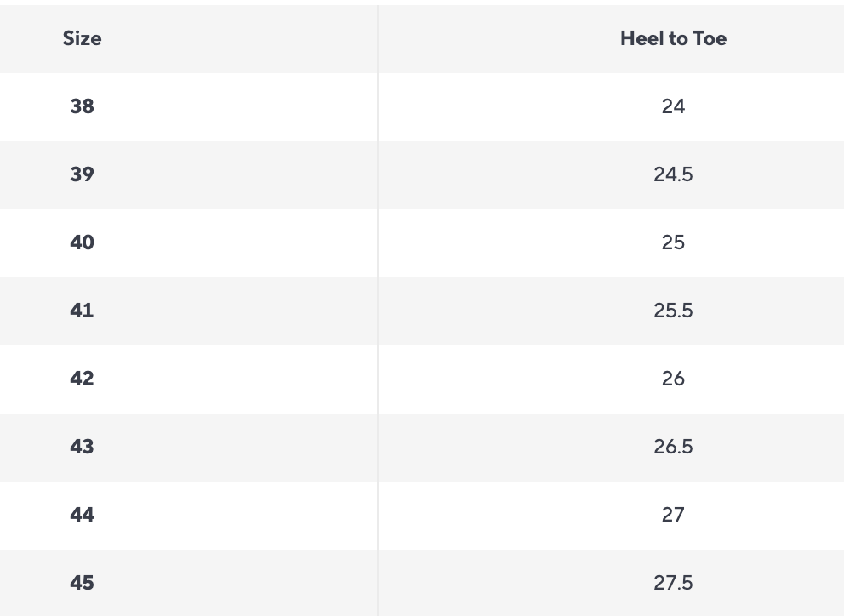Viewport: 844px width, 616px height.
Task: Select the size 38 cell
Action: [82, 106]
